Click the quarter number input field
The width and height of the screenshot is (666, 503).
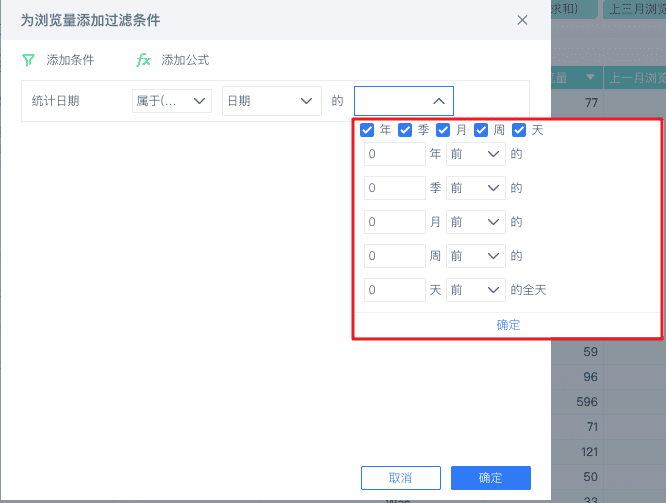click(x=395, y=188)
